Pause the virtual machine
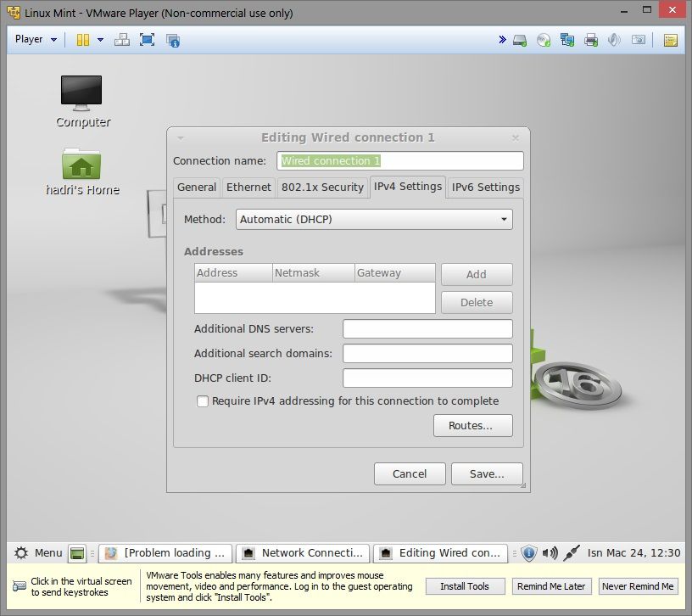Image resolution: width=692 pixels, height=616 pixels. (x=82, y=40)
